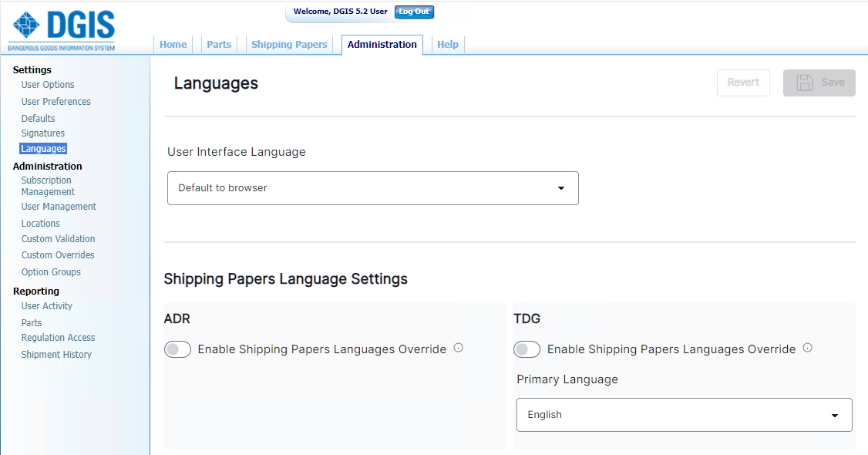Open the Locations administration page
Viewport: 868px width, 455px height.
[x=40, y=223]
